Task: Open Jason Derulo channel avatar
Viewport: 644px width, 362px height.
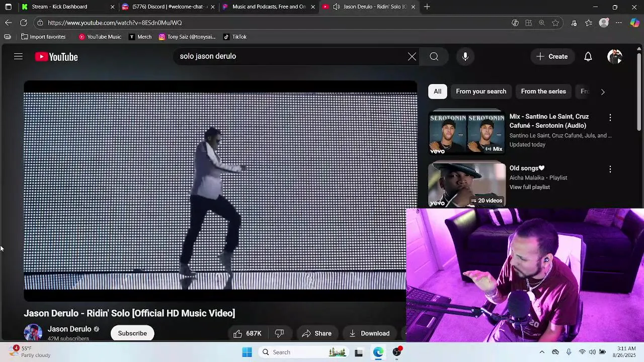Action: point(33,333)
